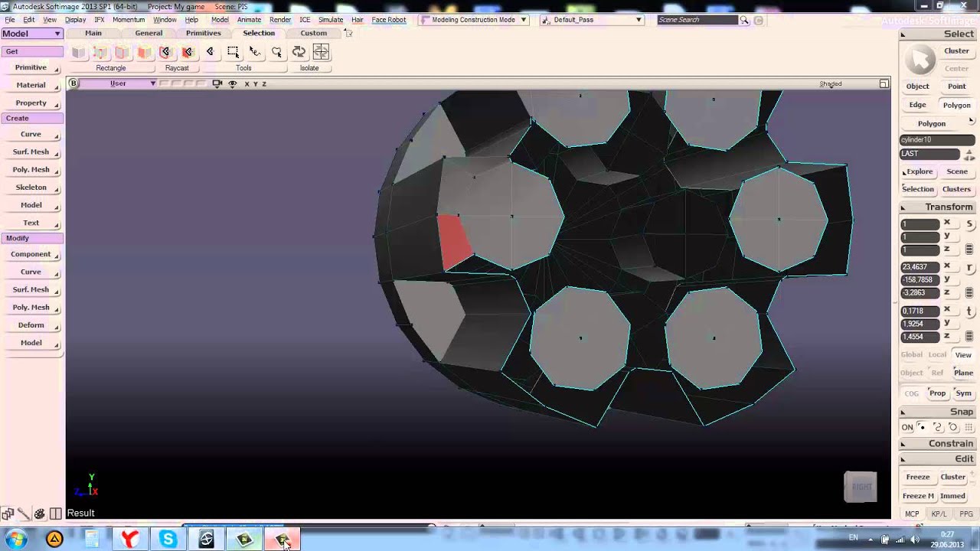Toggle the viewport eye visibility icon
This screenshot has width=980, height=551.
pyautogui.click(x=233, y=83)
